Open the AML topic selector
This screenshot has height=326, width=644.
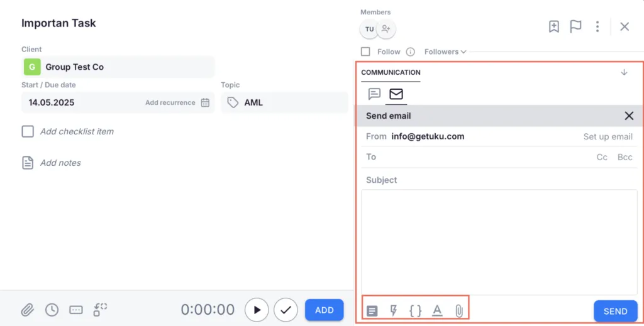(x=284, y=102)
